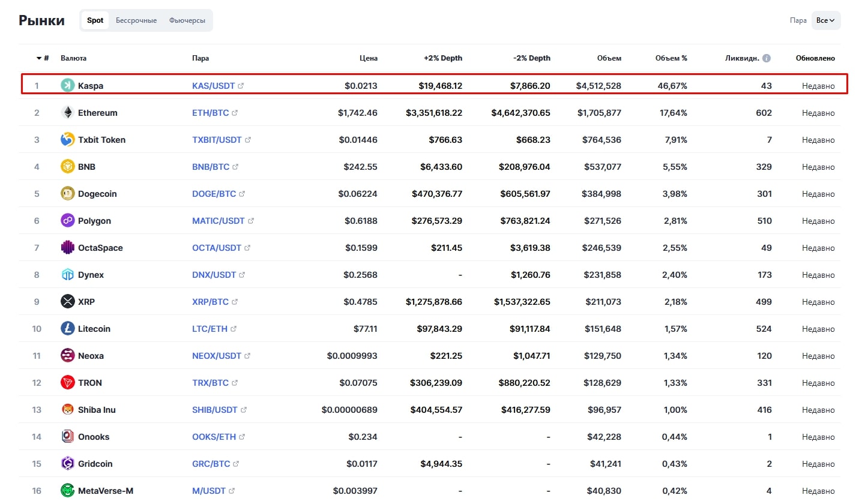Sort by the Цена column header
The image size is (868, 501).
369,58
